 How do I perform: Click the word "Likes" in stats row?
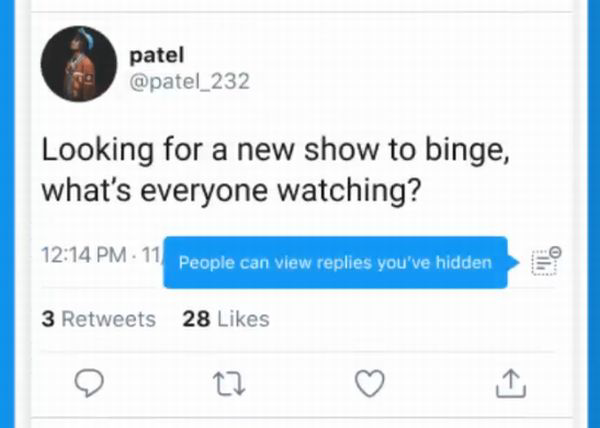coord(241,319)
